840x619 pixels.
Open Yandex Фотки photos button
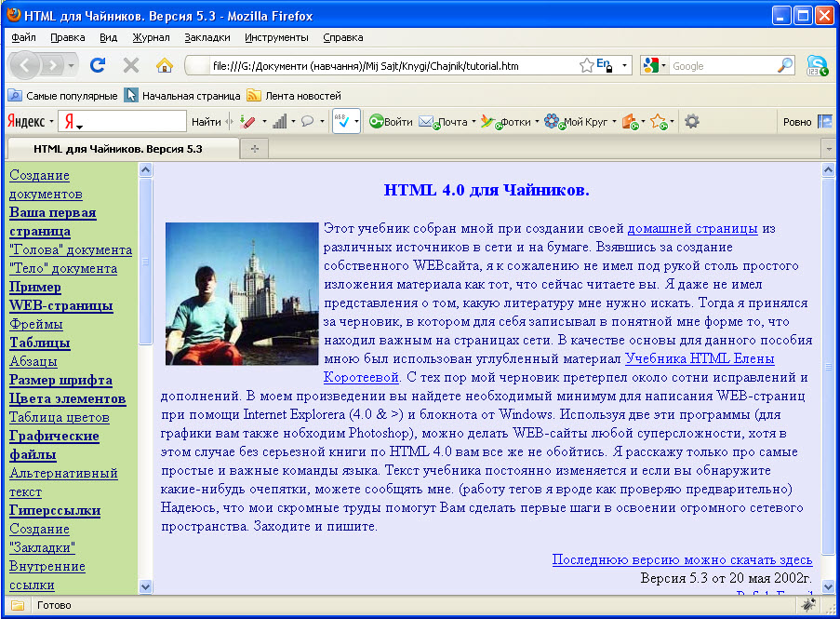pyautogui.click(x=509, y=122)
